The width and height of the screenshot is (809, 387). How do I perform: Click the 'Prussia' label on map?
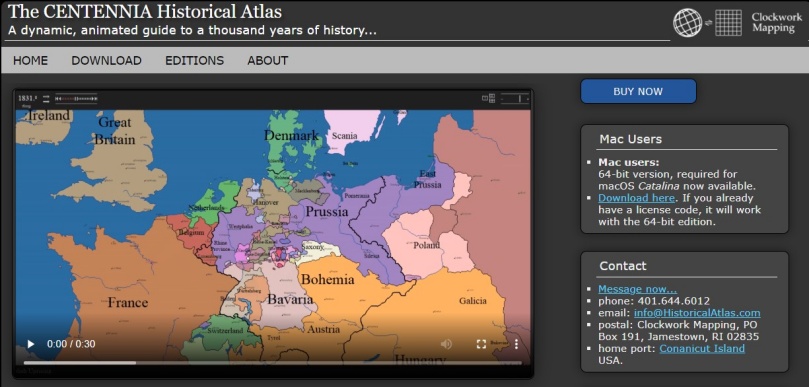(x=327, y=212)
